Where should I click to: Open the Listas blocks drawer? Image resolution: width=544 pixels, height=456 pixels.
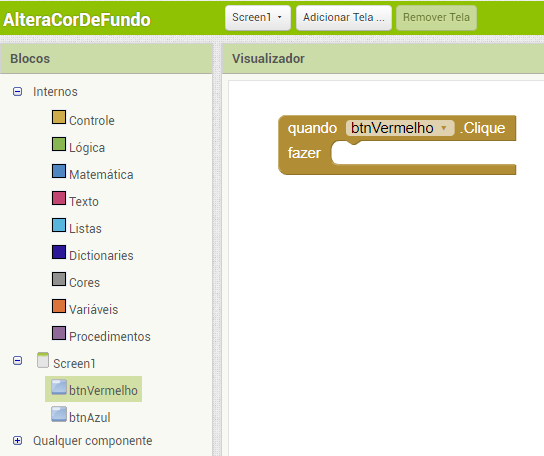85,229
